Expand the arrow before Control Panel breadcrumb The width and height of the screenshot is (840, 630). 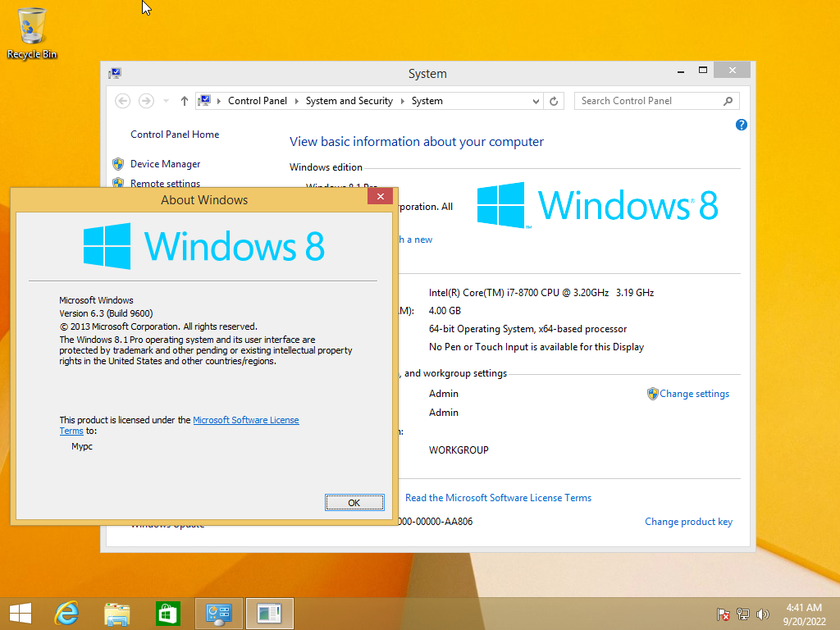point(218,101)
